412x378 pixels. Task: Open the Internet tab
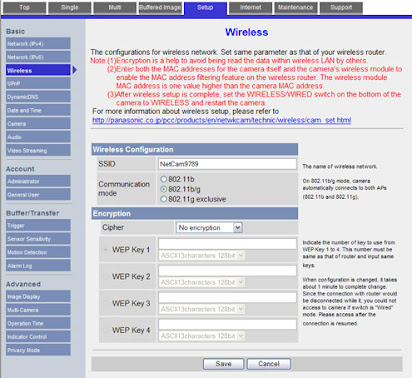coord(250,8)
